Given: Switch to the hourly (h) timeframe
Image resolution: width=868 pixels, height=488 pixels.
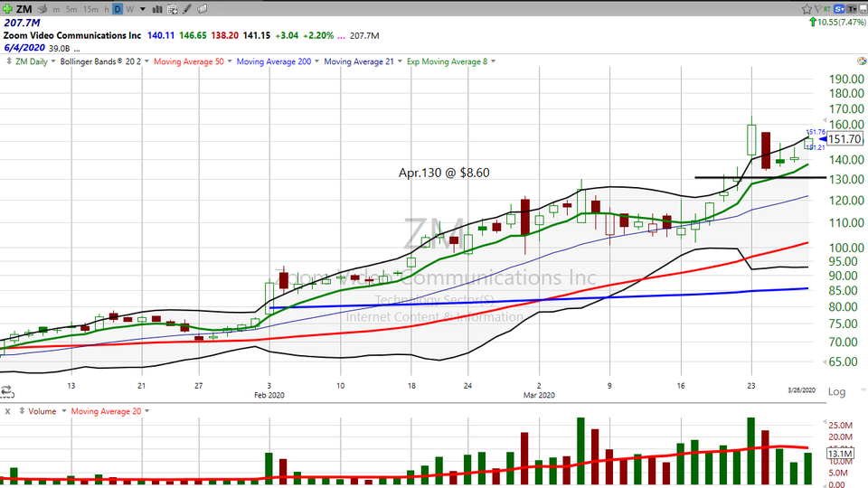Looking at the screenshot, I should pyautogui.click(x=107, y=9).
